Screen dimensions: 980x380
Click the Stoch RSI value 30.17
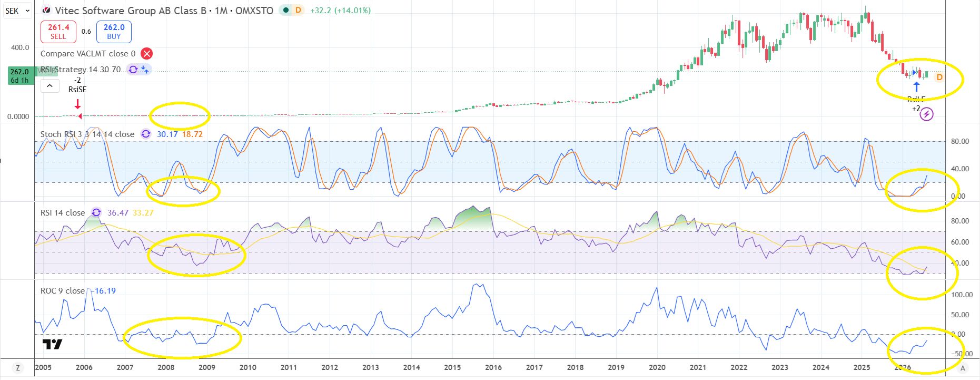167,134
